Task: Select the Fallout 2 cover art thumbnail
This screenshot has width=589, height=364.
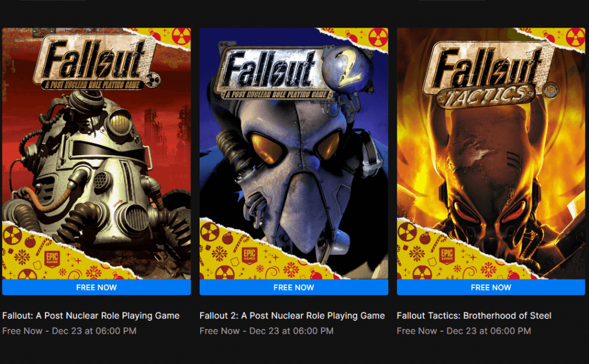Action: [x=294, y=152]
